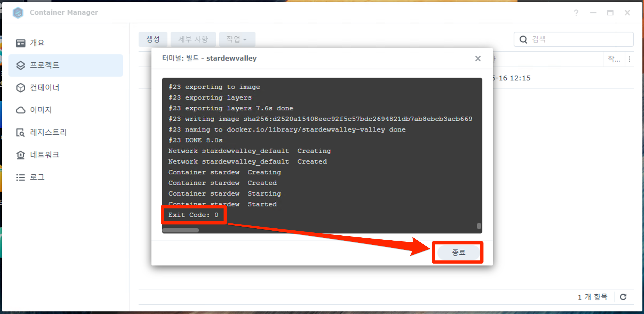
Task: Click the terminal horizontal scrollbar thumb
Action: pyautogui.click(x=181, y=230)
